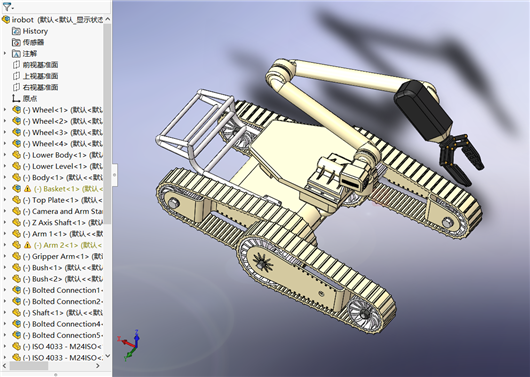Click the filter funnel icon above the tree
The image size is (530, 377).
point(6,6)
